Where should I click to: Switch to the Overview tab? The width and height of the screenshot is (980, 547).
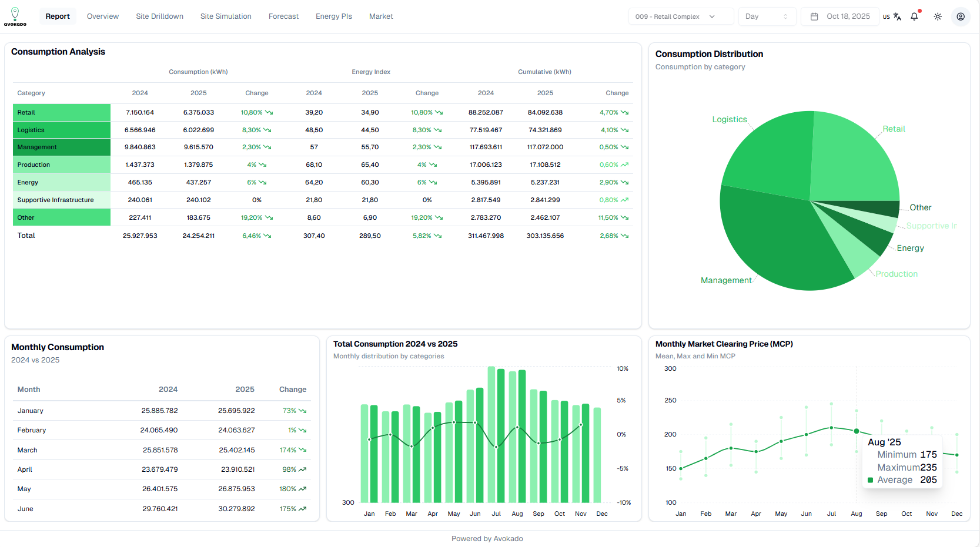coord(103,16)
